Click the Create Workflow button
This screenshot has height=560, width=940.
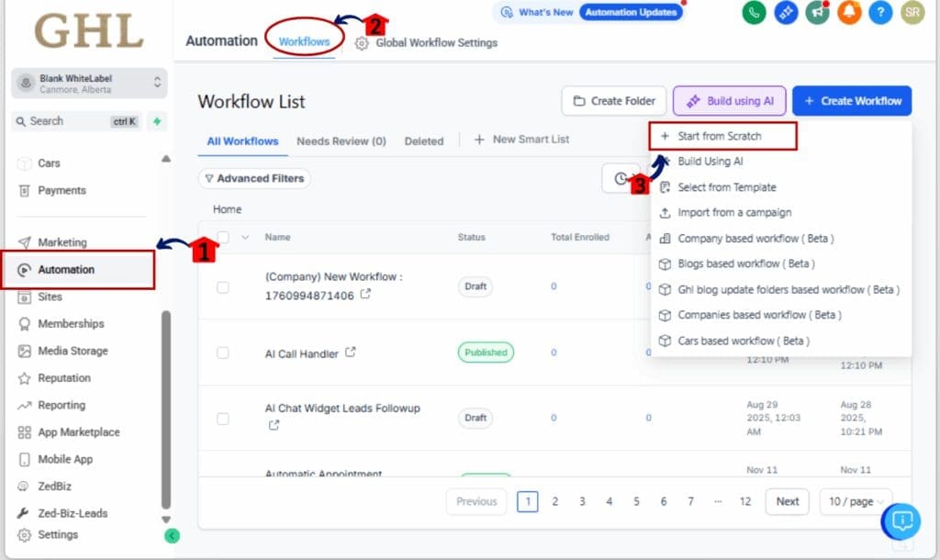pyautogui.click(x=852, y=101)
